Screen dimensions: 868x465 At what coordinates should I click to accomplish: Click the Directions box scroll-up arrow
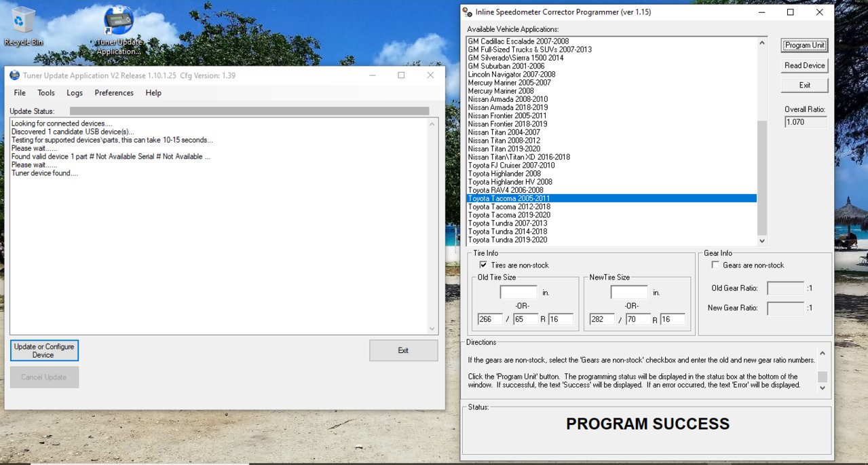[822, 354]
